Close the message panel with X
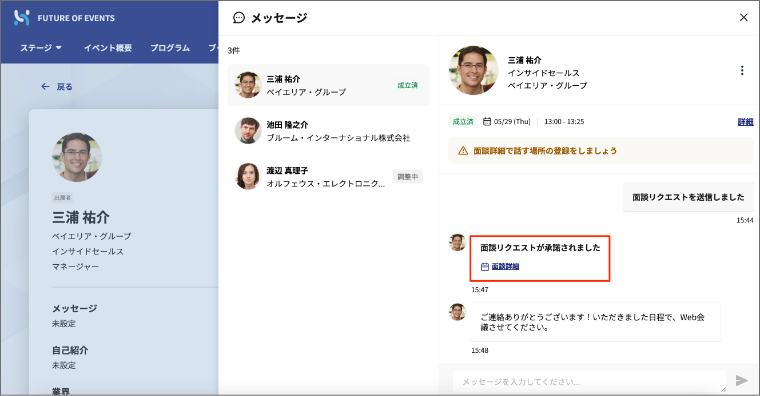The image size is (760, 396). click(744, 17)
